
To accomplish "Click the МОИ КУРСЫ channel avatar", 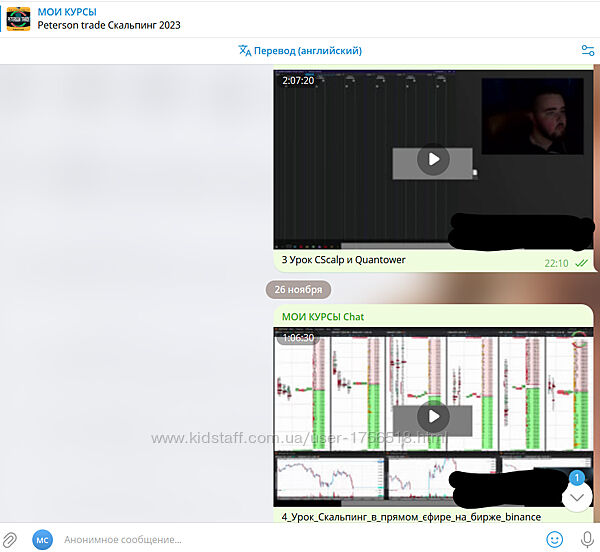I will tap(18, 18).
